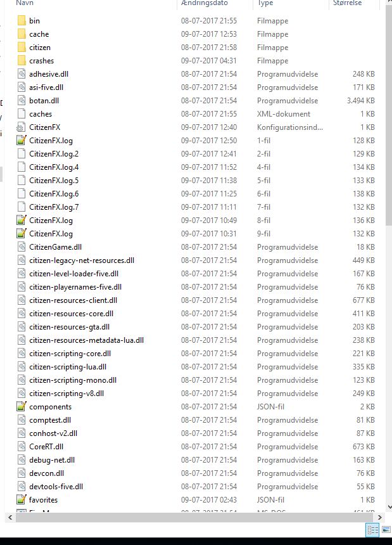Image resolution: width=392 pixels, height=545 pixels.
Task: Click the asi-five.dll file icon
Action: click(x=21, y=87)
